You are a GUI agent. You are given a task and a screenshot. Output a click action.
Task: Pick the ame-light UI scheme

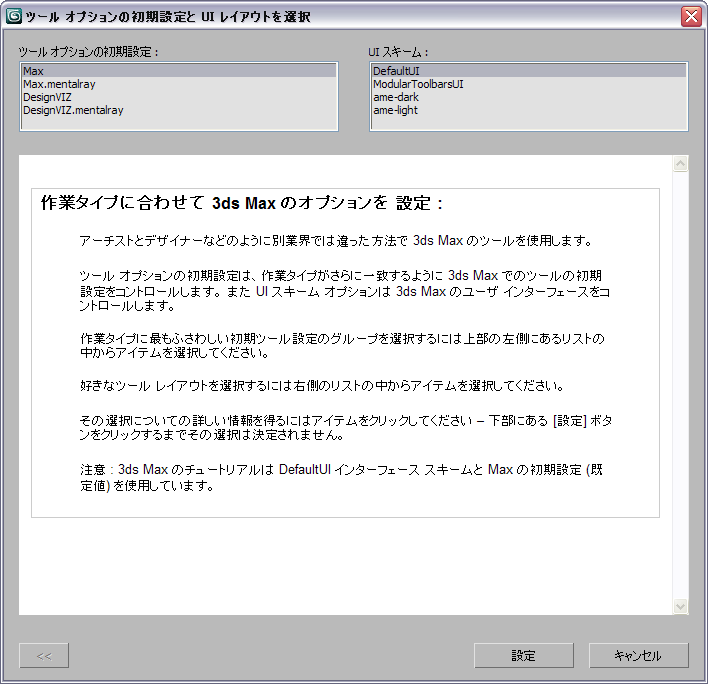pyautogui.click(x=529, y=110)
